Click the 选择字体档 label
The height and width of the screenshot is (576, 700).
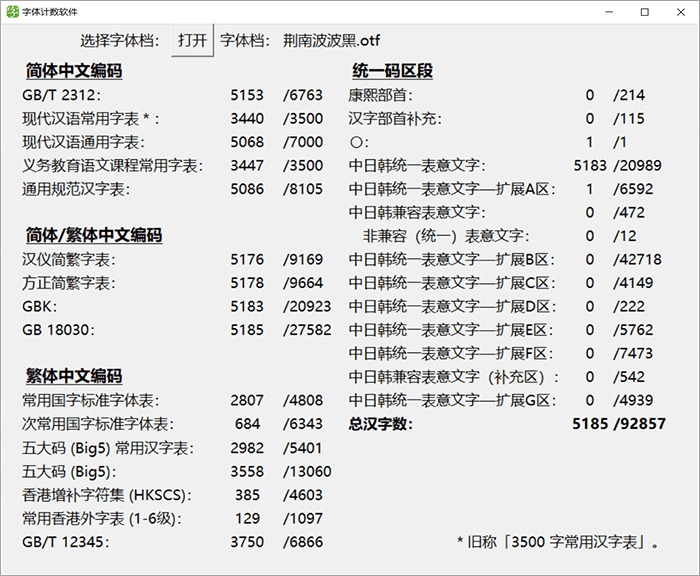click(120, 41)
